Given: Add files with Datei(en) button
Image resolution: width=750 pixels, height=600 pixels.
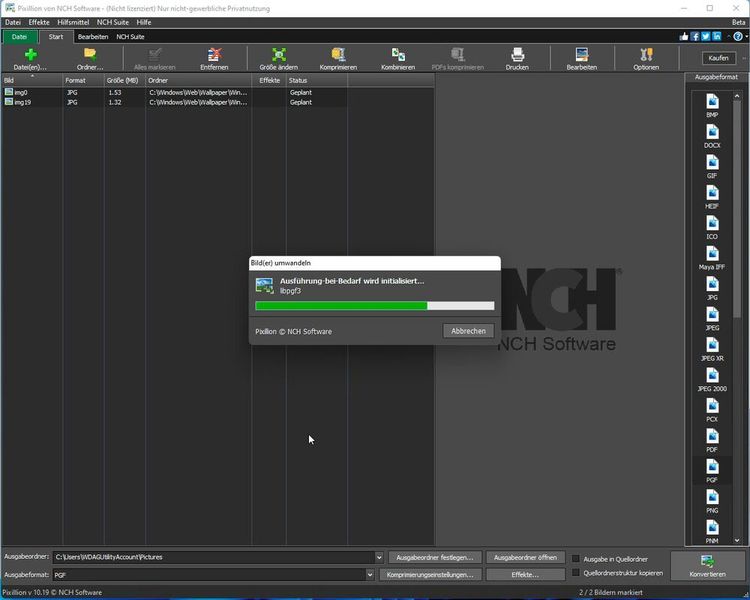Looking at the screenshot, I should (x=30, y=59).
